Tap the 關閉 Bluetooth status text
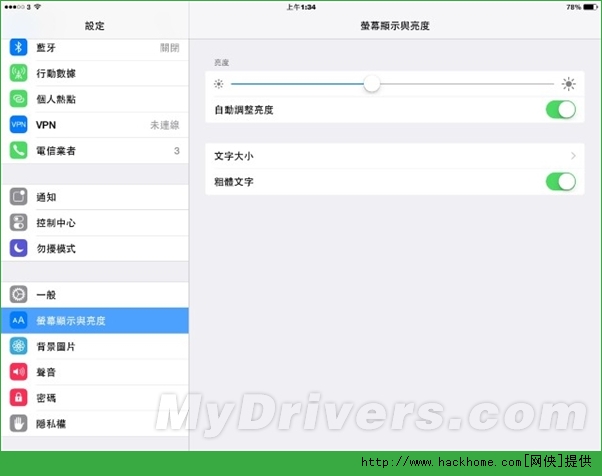 point(170,48)
